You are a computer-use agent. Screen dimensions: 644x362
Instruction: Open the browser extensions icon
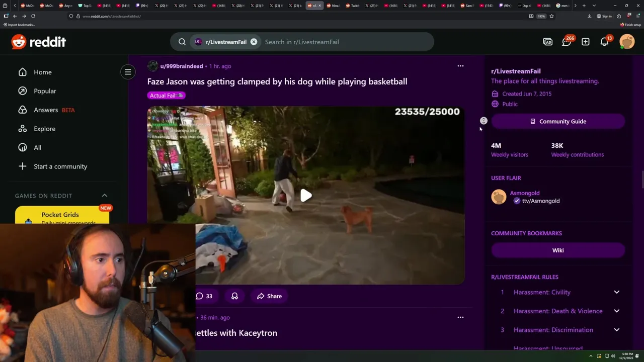coord(619,16)
